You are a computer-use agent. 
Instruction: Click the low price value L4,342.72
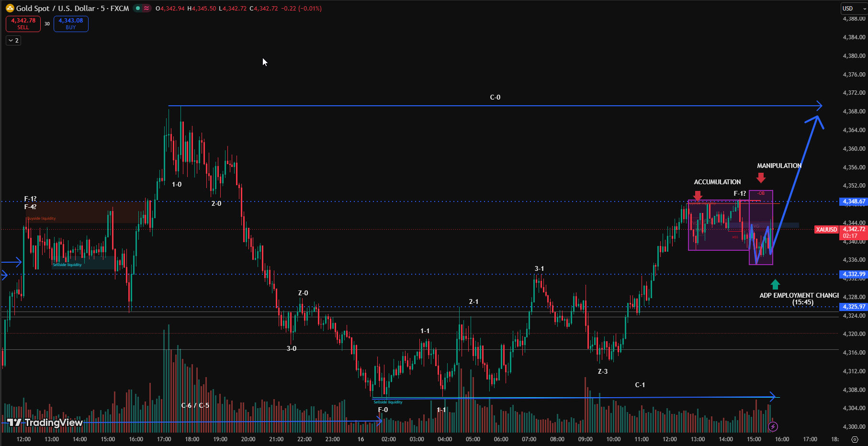pos(233,8)
